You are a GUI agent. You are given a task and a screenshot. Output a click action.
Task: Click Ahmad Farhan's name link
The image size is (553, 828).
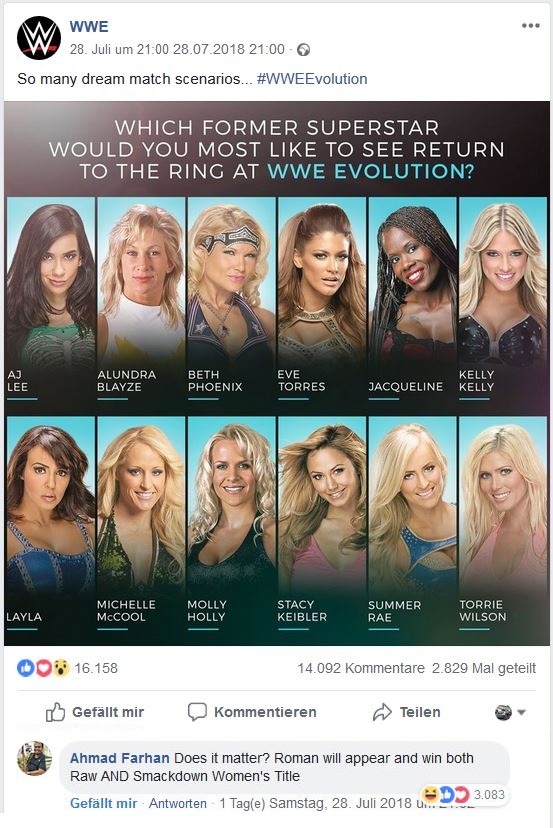(x=120, y=758)
